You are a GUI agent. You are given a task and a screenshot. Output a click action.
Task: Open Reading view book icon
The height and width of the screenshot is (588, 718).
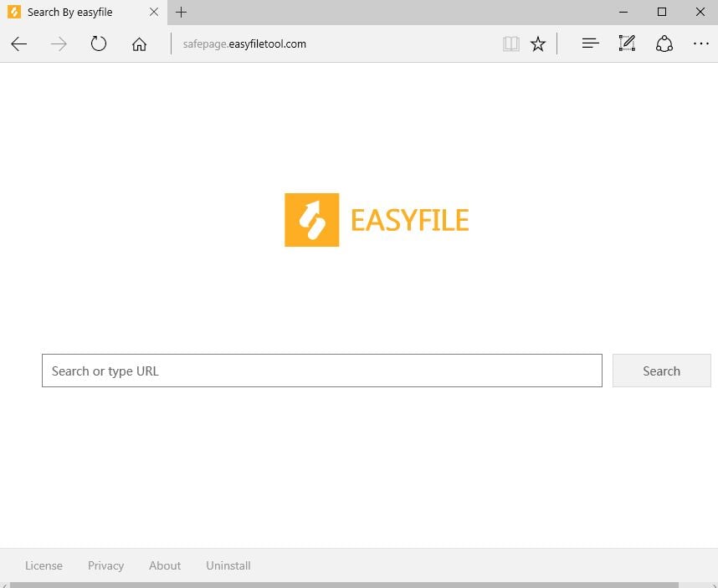pyautogui.click(x=510, y=44)
